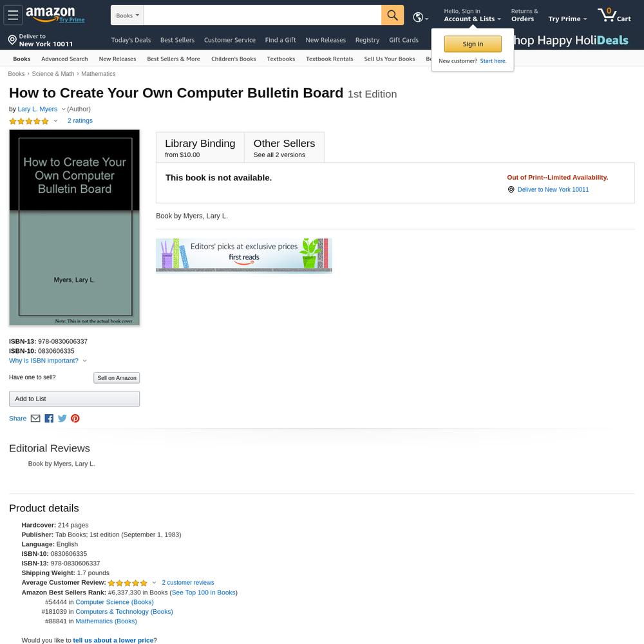Open the Lary L. Myers author link
Screen dimensions: 644x644
[x=37, y=109]
